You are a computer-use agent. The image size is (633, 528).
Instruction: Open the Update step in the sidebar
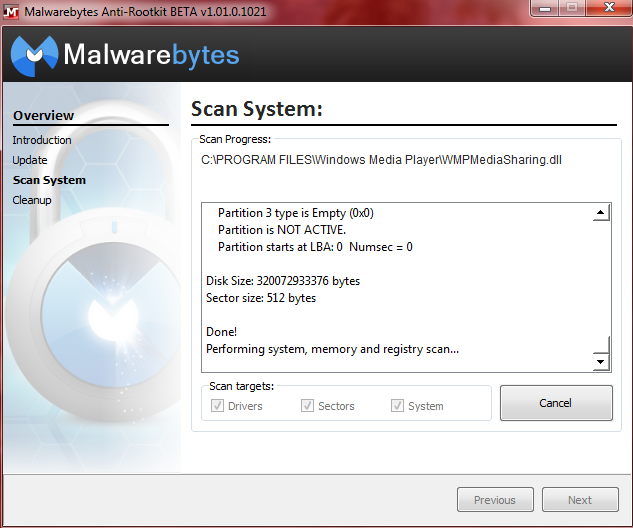click(x=30, y=160)
